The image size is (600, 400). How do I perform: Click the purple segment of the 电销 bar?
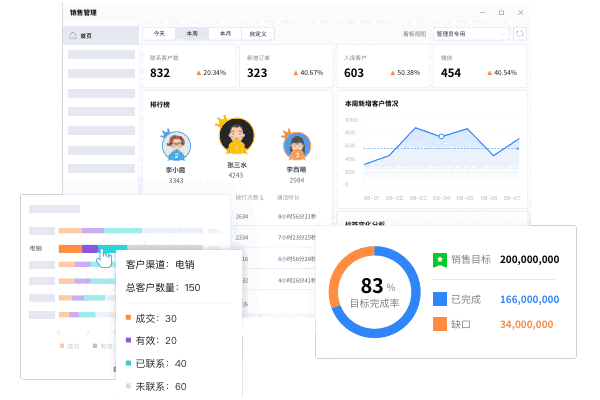(x=90, y=249)
